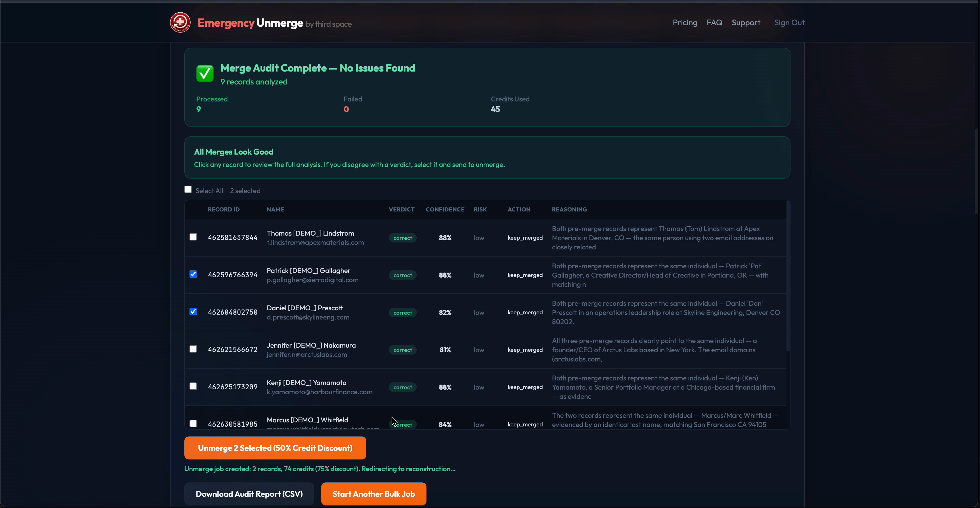Check the Kenji Yamamoto record checkbox
Screen dimensions: 980x508
[193, 386]
